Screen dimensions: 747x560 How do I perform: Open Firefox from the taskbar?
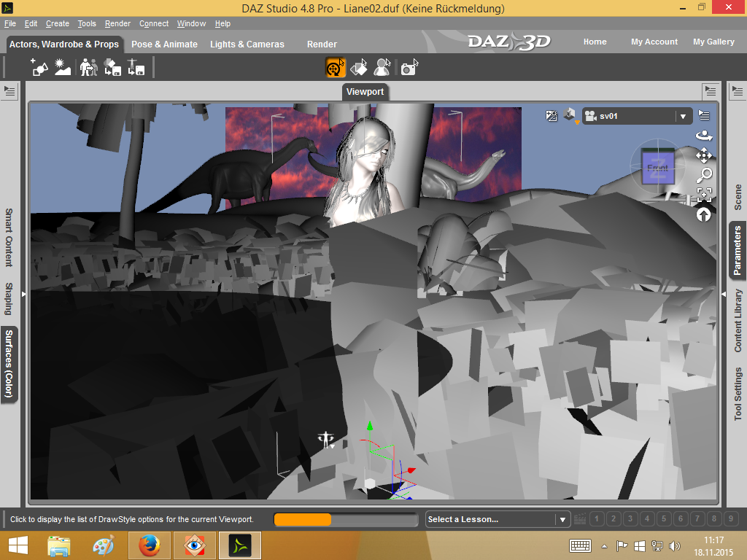point(149,545)
